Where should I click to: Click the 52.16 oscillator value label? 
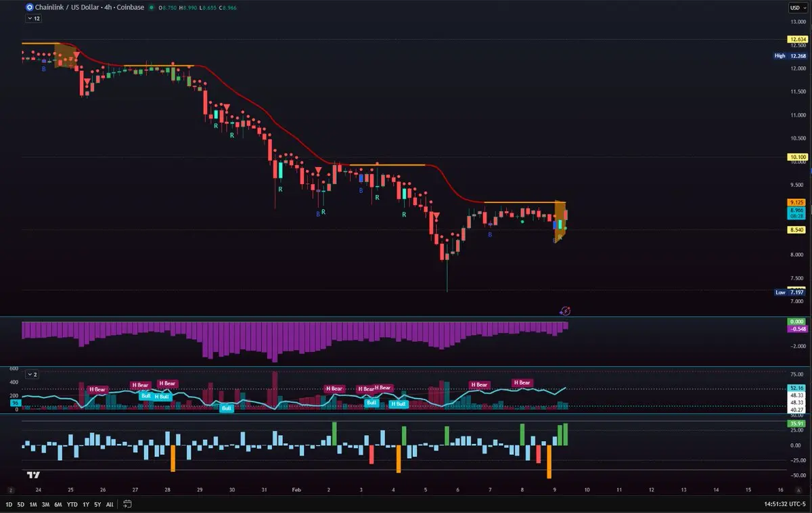796,388
